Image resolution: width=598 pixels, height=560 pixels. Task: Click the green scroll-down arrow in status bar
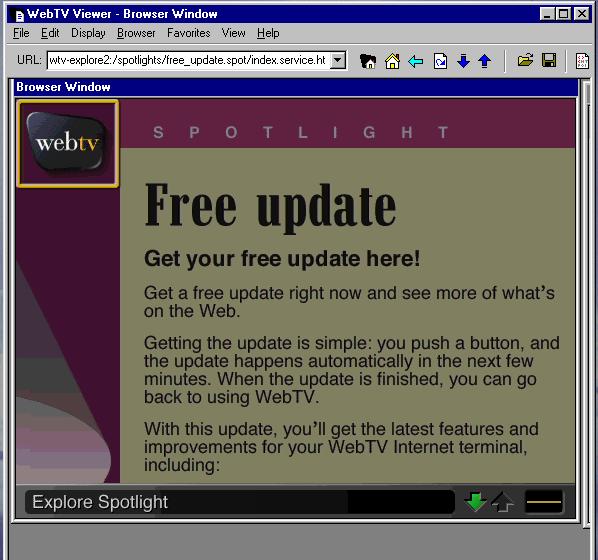point(475,502)
